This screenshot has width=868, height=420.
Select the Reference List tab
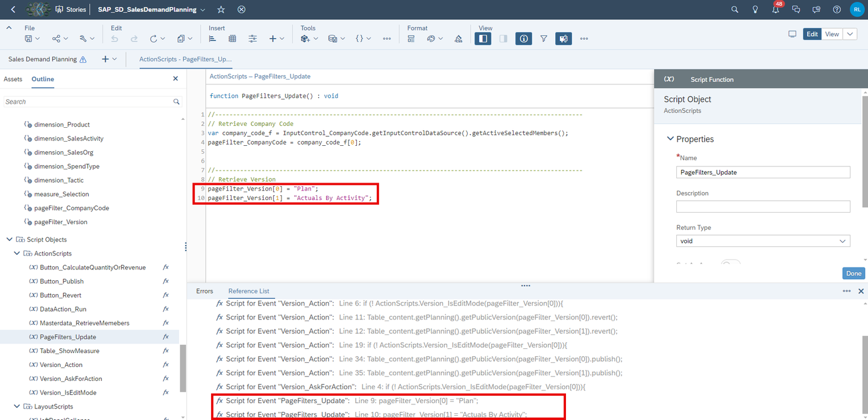248,291
